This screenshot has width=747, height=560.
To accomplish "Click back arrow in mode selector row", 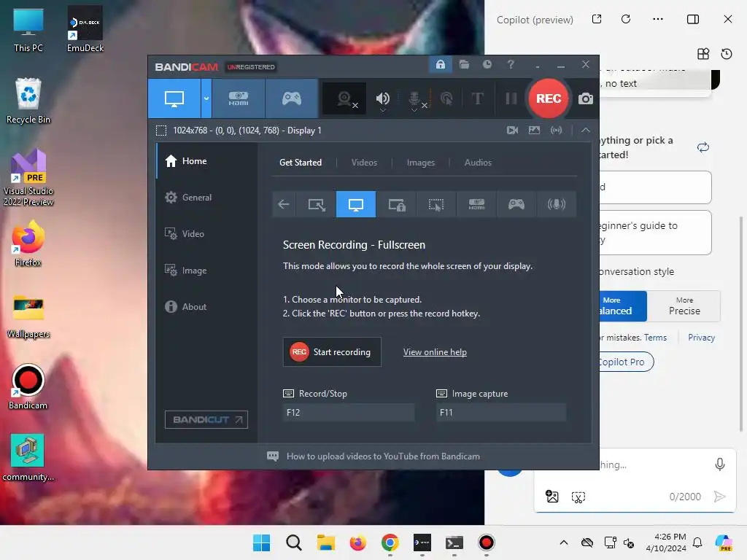I will click(x=284, y=204).
